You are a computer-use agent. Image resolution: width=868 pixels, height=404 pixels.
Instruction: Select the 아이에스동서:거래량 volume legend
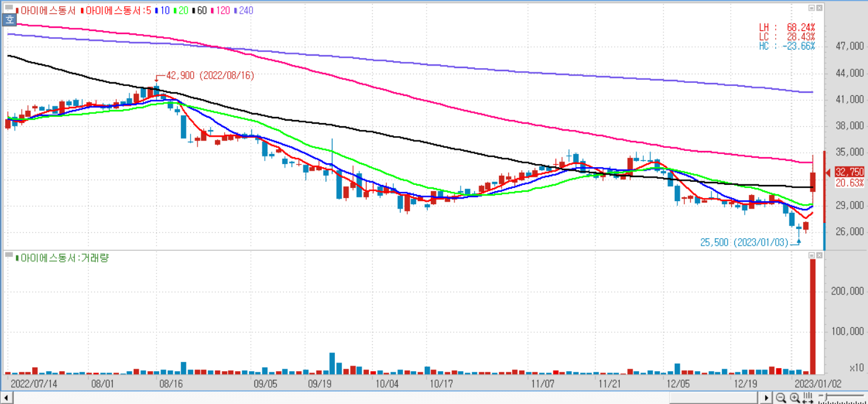tap(62, 257)
